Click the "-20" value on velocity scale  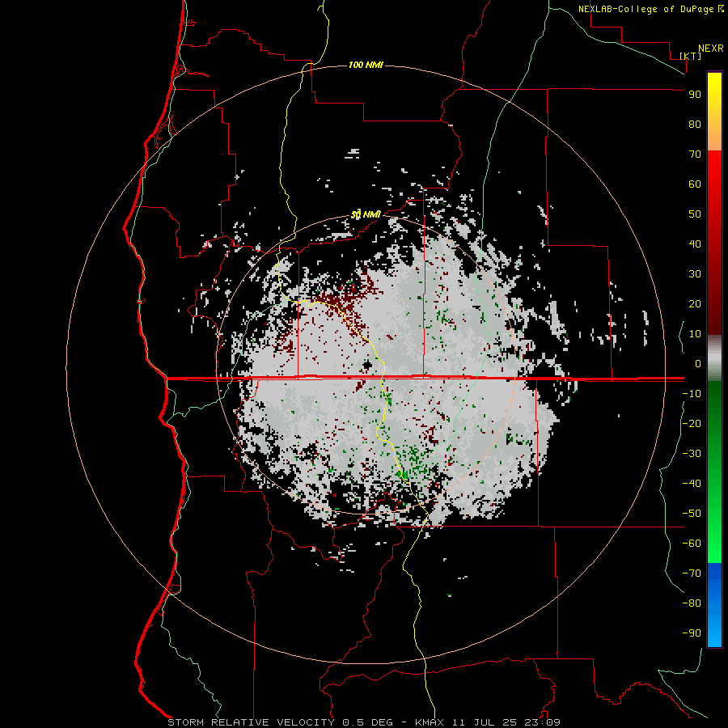[x=692, y=423]
